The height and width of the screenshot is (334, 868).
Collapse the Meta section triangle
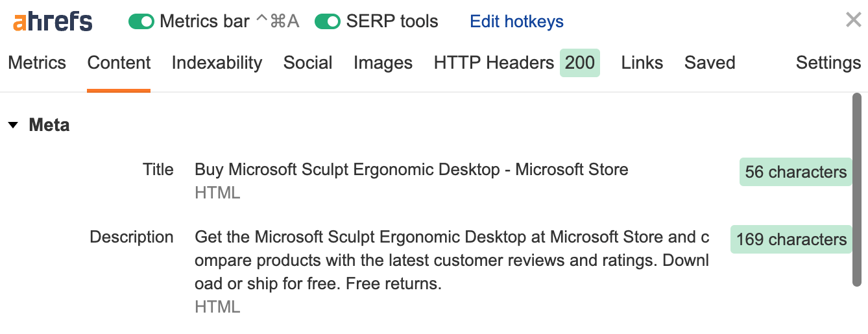13,125
